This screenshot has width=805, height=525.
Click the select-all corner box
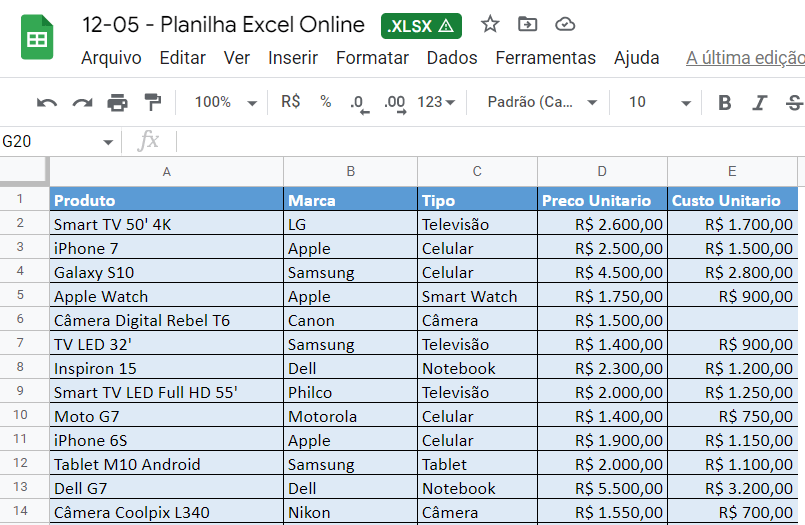click(24, 171)
